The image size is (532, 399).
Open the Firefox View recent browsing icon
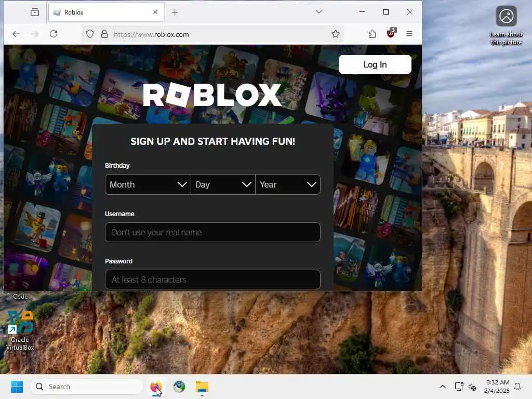(x=35, y=12)
